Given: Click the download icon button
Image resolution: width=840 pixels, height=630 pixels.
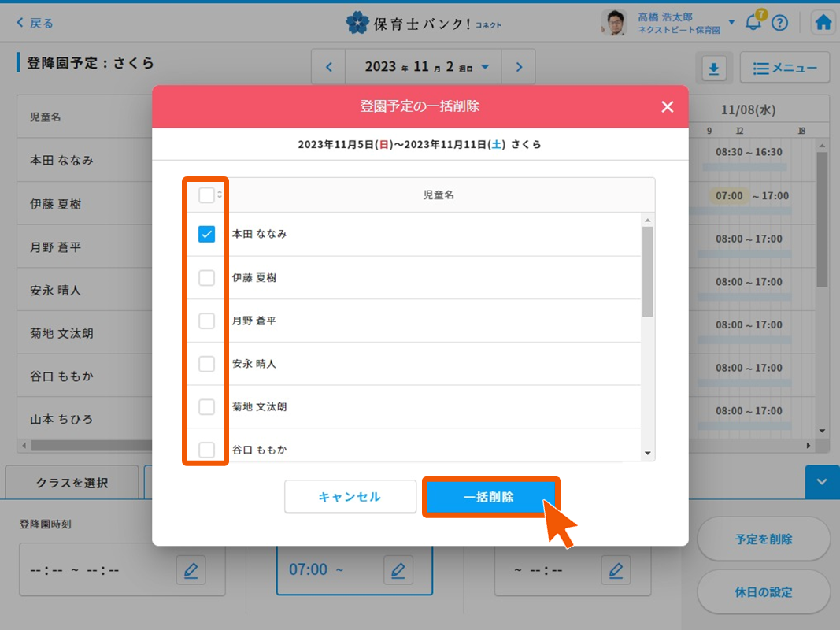Looking at the screenshot, I should [x=714, y=69].
